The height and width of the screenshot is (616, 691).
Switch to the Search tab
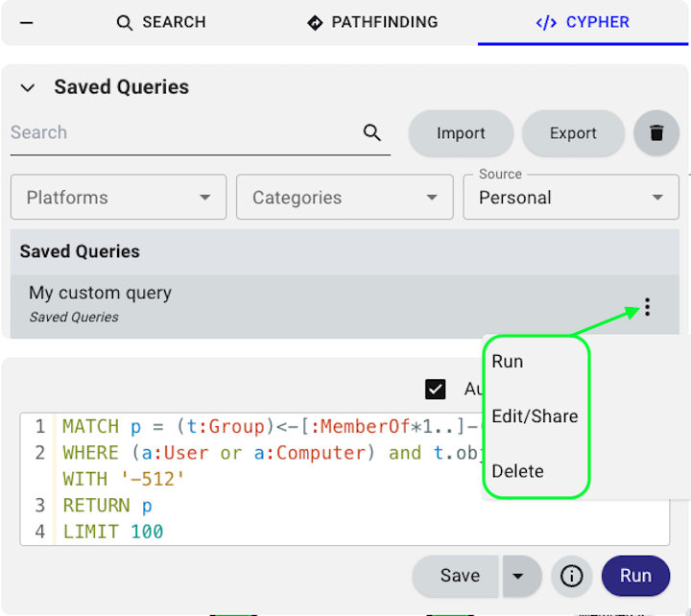tap(161, 22)
